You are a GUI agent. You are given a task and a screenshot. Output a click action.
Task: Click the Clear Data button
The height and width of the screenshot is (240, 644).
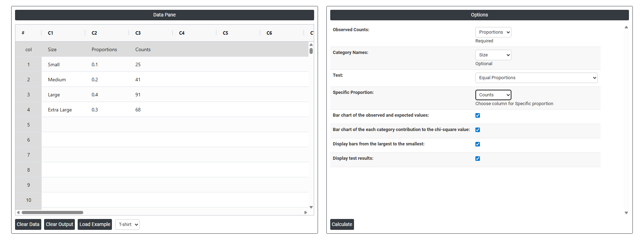28,224
